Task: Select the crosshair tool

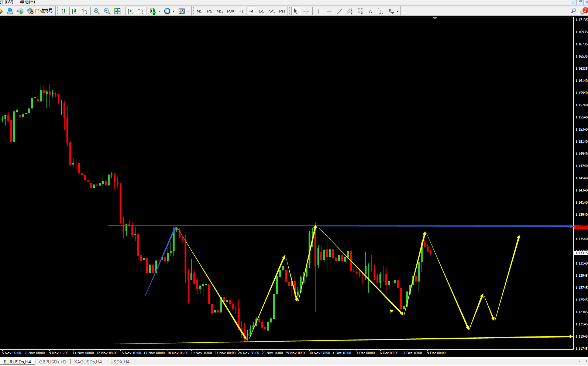Action: 306,11
